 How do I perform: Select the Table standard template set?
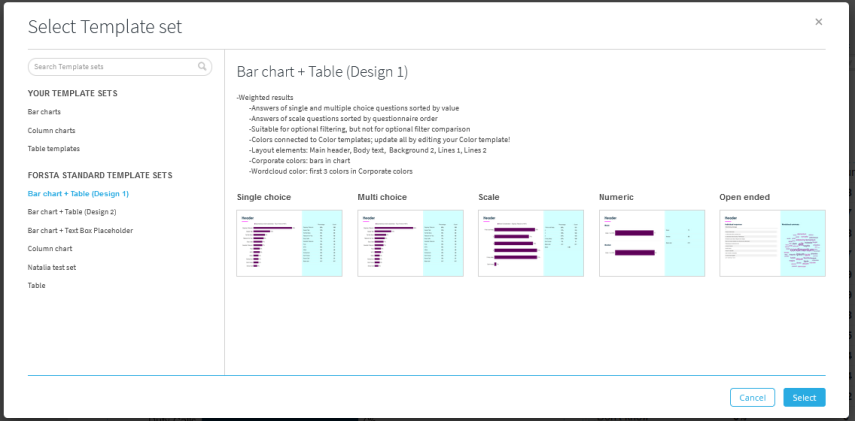37,285
